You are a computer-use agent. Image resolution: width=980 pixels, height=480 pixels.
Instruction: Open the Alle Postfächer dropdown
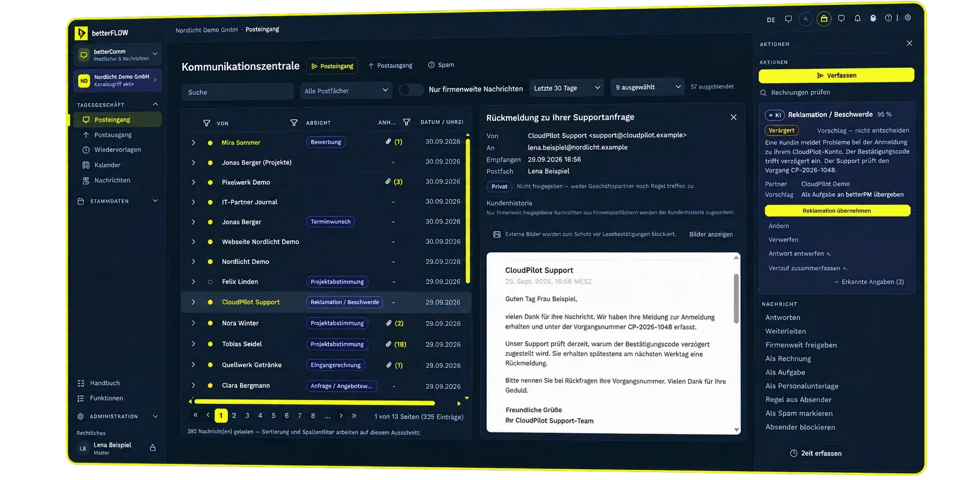coord(346,91)
